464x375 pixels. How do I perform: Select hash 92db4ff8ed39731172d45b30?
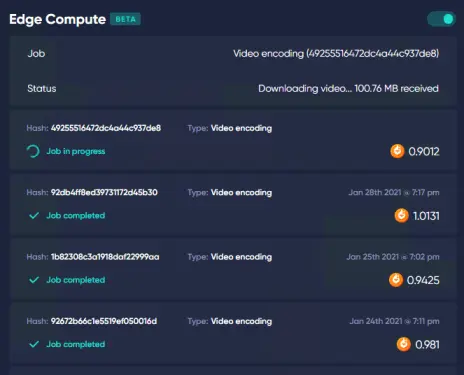[x=104, y=192]
